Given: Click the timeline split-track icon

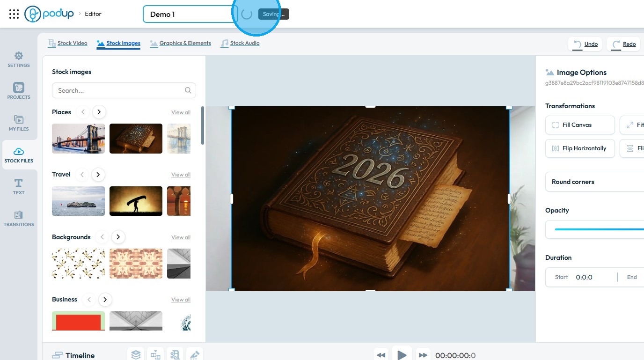Looking at the screenshot, I should point(155,354).
